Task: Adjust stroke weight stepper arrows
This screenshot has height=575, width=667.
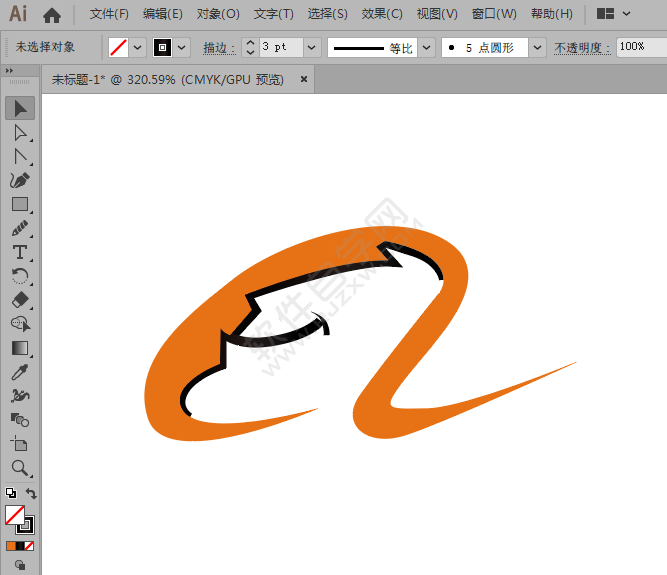Action: (x=251, y=47)
